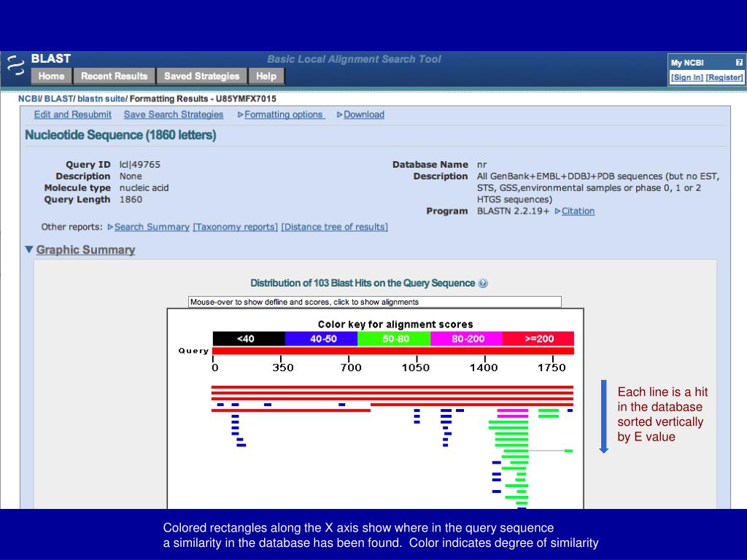Click the NCBI BLAST helix logo
Image resolution: width=747 pixels, height=560 pixels.
coord(16,66)
